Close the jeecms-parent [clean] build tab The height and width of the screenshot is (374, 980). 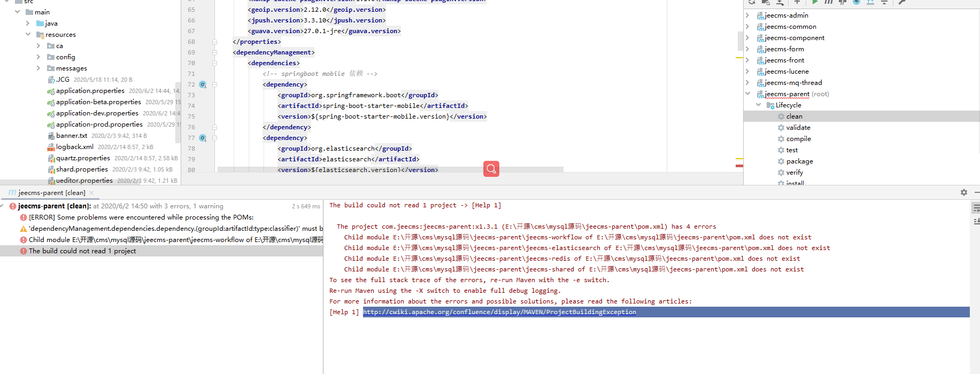coord(91,193)
